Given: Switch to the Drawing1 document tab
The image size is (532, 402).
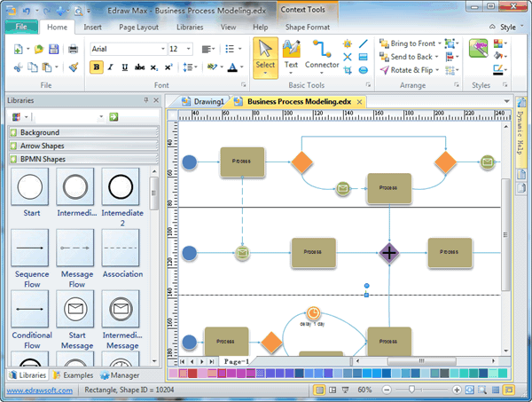Looking at the screenshot, I should pyautogui.click(x=205, y=102).
